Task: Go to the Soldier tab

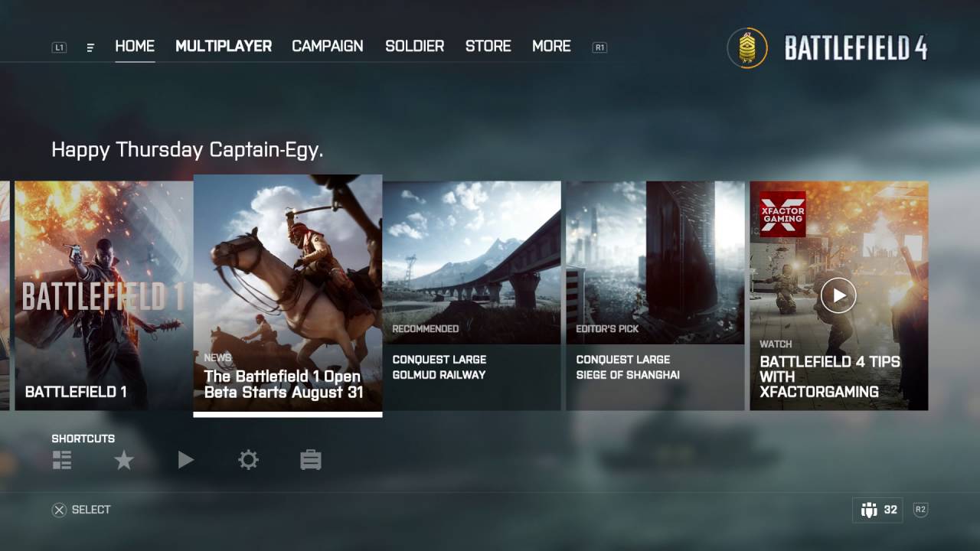Action: [x=414, y=46]
